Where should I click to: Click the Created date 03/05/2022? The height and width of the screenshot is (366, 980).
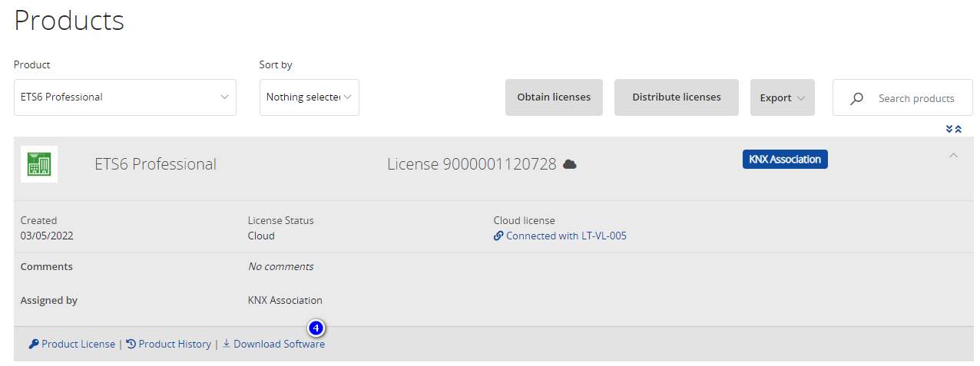(x=47, y=236)
